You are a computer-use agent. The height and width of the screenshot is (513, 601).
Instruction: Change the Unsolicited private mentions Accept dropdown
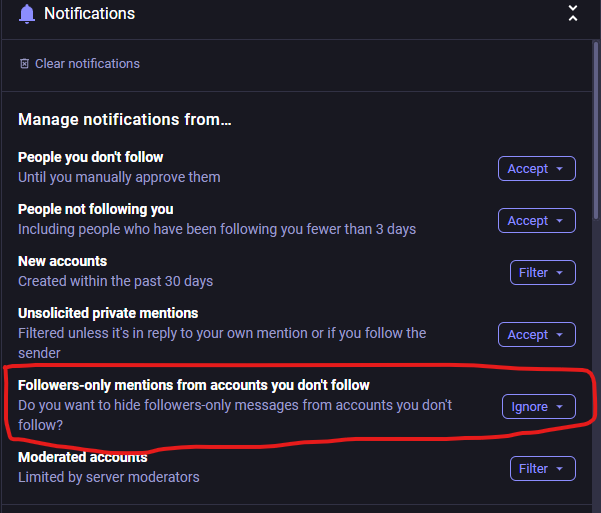(536, 335)
